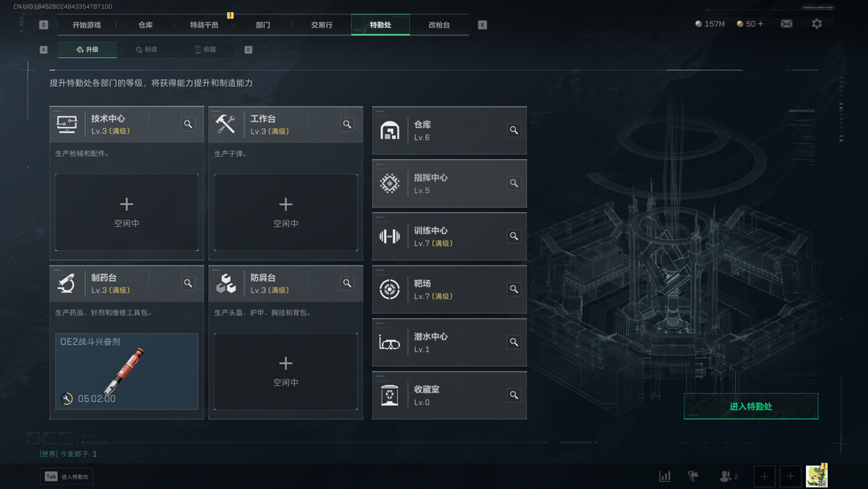Switch to the 特战干员 tab
This screenshot has width=868, height=489.
pos(204,25)
